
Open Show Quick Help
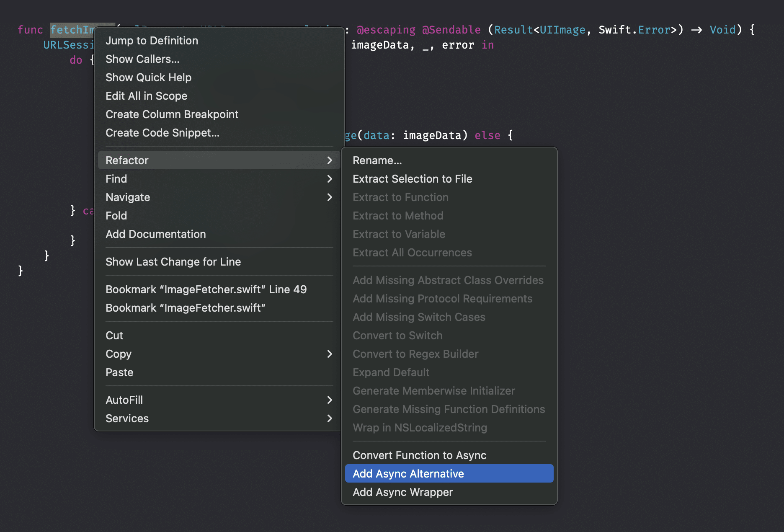(x=148, y=77)
